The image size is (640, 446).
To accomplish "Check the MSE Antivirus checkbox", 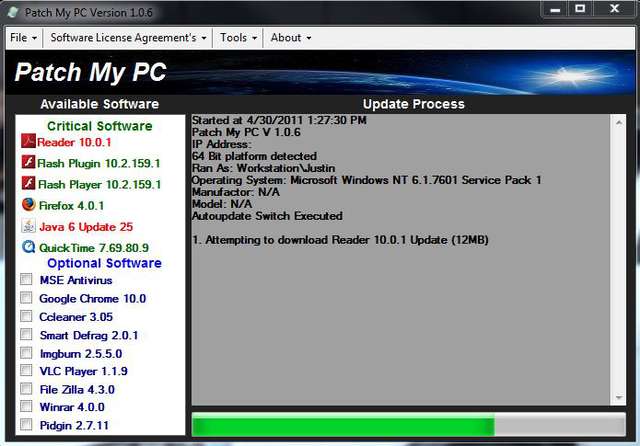I will (x=26, y=280).
